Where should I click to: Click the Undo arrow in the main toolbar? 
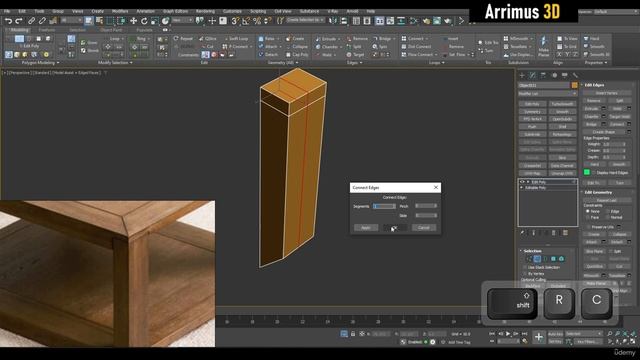tap(8, 21)
